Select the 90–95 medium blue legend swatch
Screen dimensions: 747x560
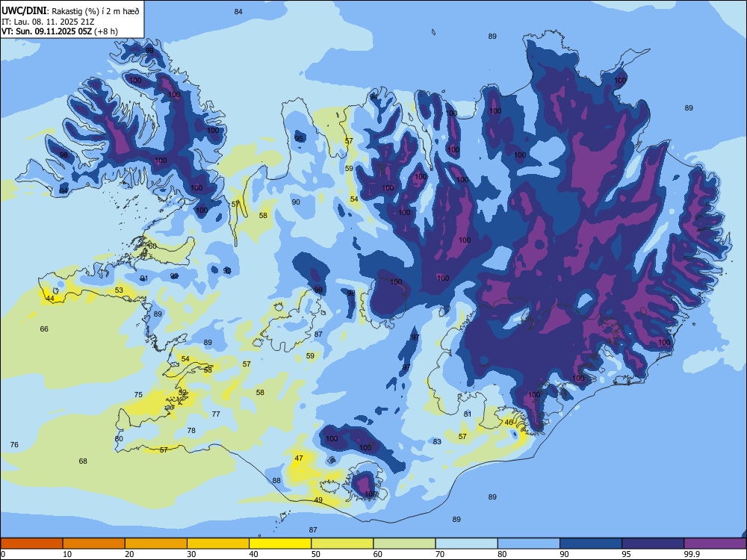pyautogui.click(x=591, y=544)
